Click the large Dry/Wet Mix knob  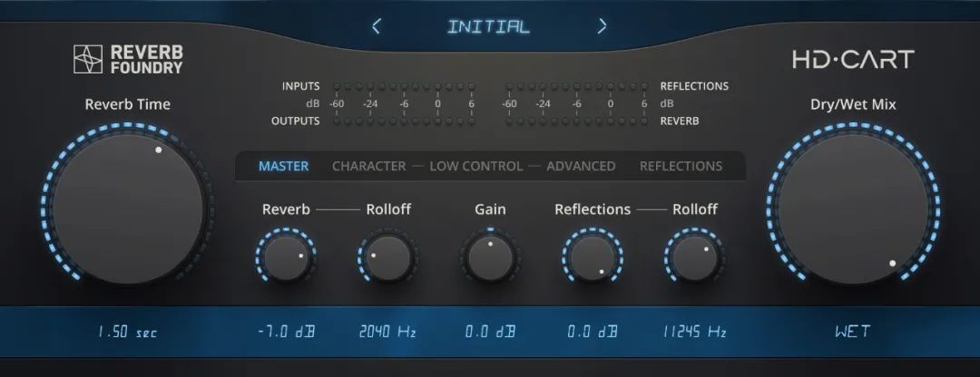(853, 208)
